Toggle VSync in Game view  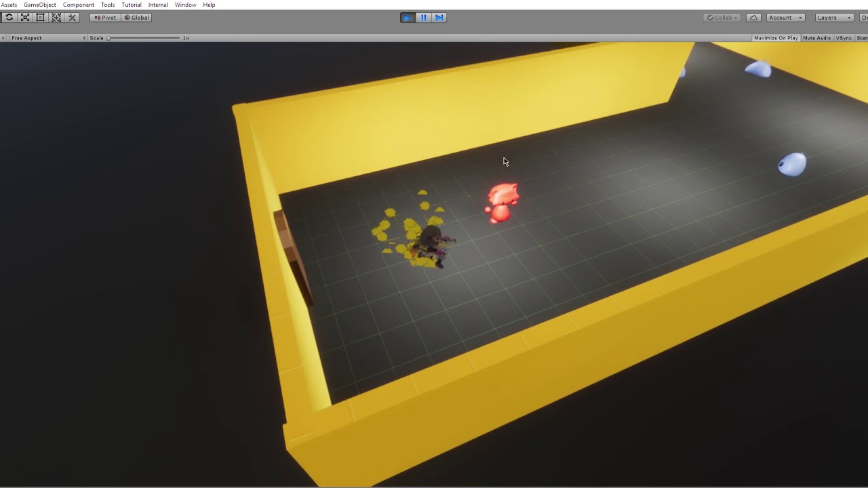(x=844, y=38)
